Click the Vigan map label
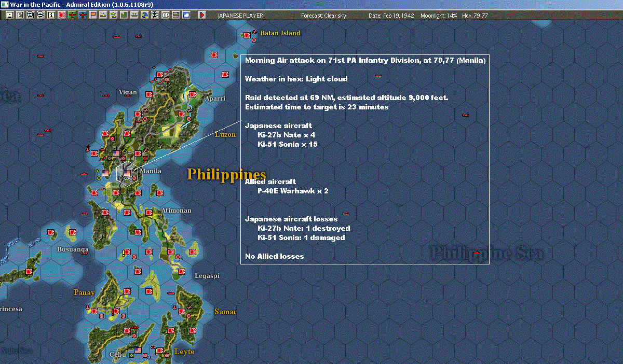Image resolution: width=623 pixels, height=364 pixels. click(128, 92)
